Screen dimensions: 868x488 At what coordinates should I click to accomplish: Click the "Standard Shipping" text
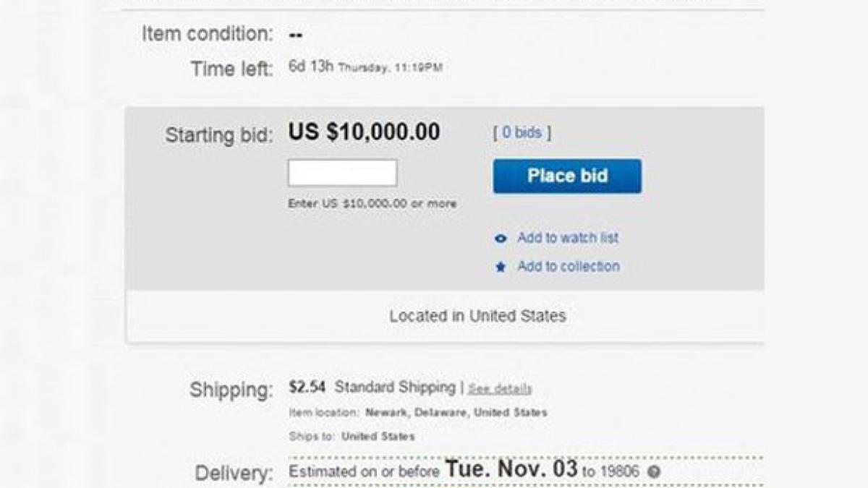394,388
